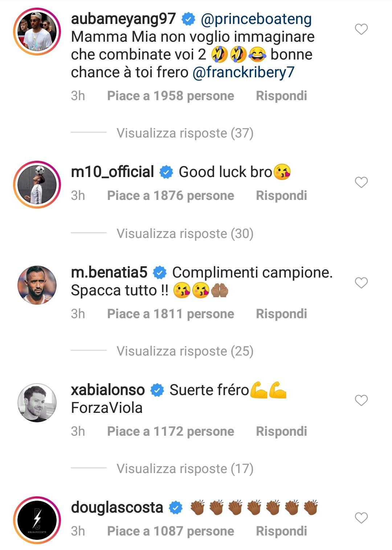The height and width of the screenshot is (550, 392).
Task: Open the @franckribery7 mention
Action: click(243, 72)
